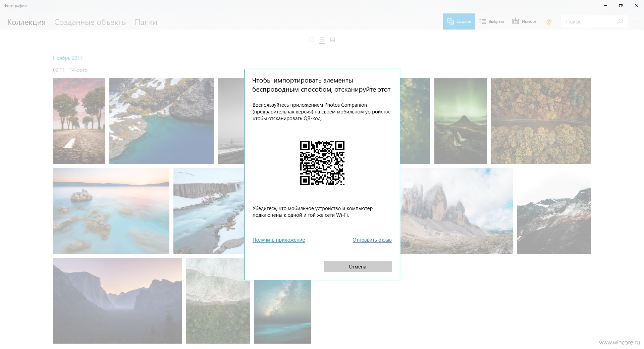Open the aerial beach surf photo
Viewport: 644px width, 349px height.
tap(218, 301)
